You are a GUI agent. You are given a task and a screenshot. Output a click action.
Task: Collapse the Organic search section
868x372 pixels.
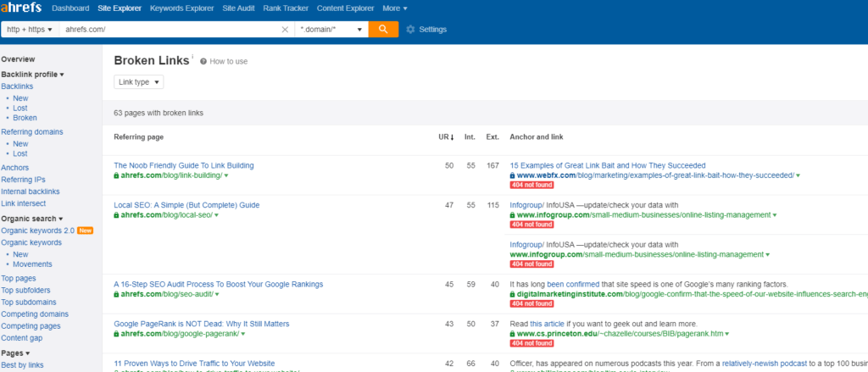tap(32, 219)
